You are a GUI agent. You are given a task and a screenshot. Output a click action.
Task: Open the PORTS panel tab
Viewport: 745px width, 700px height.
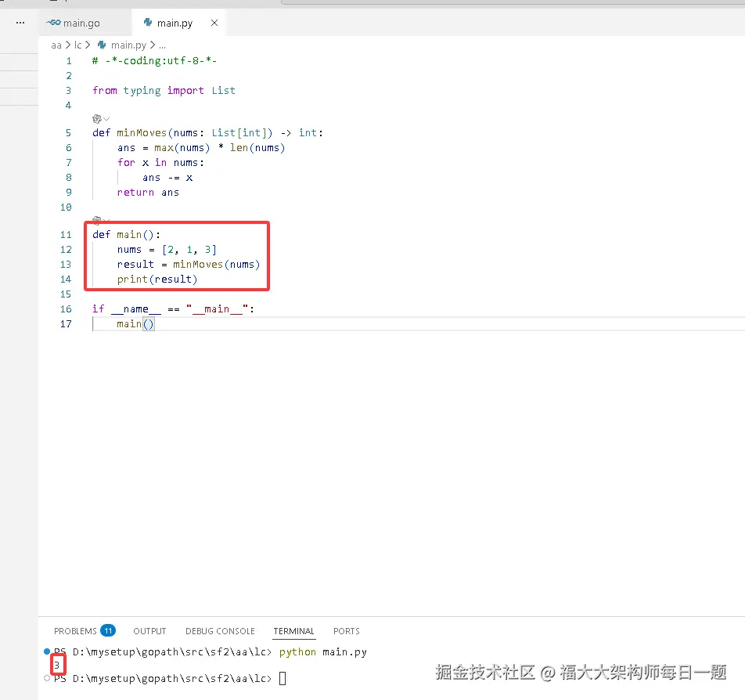click(347, 631)
